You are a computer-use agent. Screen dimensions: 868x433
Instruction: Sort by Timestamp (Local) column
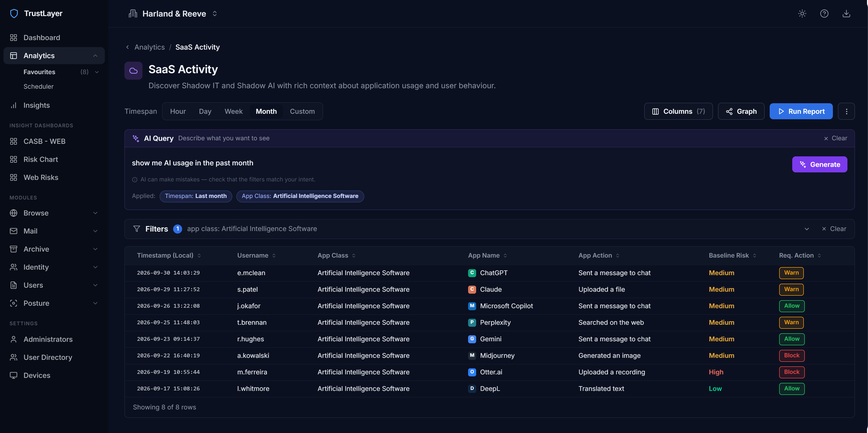pyautogui.click(x=169, y=256)
